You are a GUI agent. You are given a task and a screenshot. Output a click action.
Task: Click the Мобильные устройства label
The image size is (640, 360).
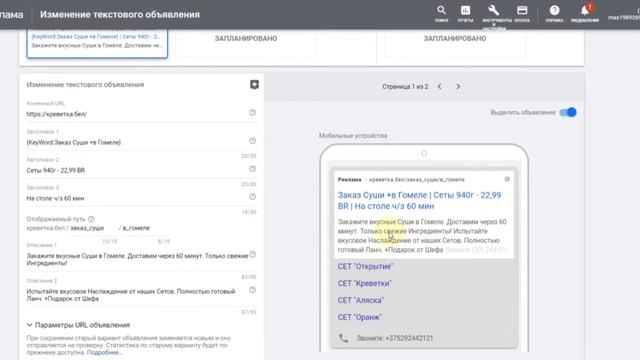tap(353, 136)
